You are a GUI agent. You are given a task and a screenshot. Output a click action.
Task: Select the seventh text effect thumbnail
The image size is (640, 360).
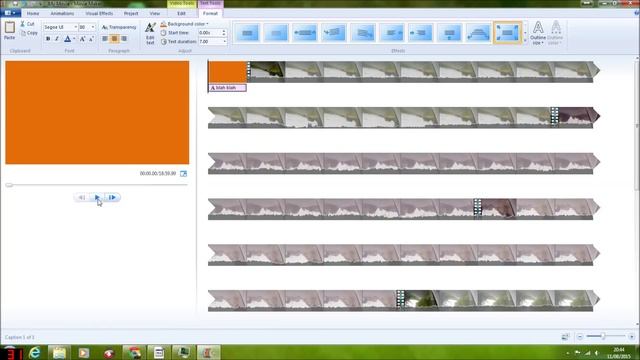click(x=420, y=33)
